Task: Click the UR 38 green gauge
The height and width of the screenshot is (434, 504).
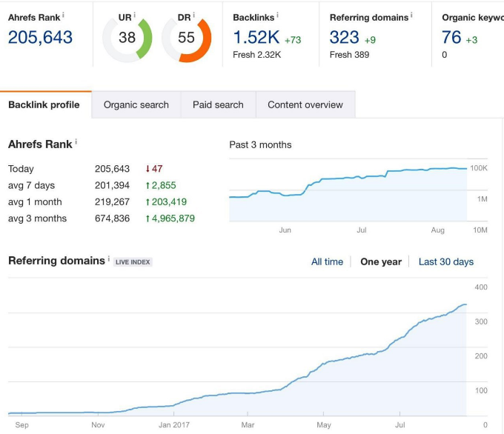Action: [127, 38]
